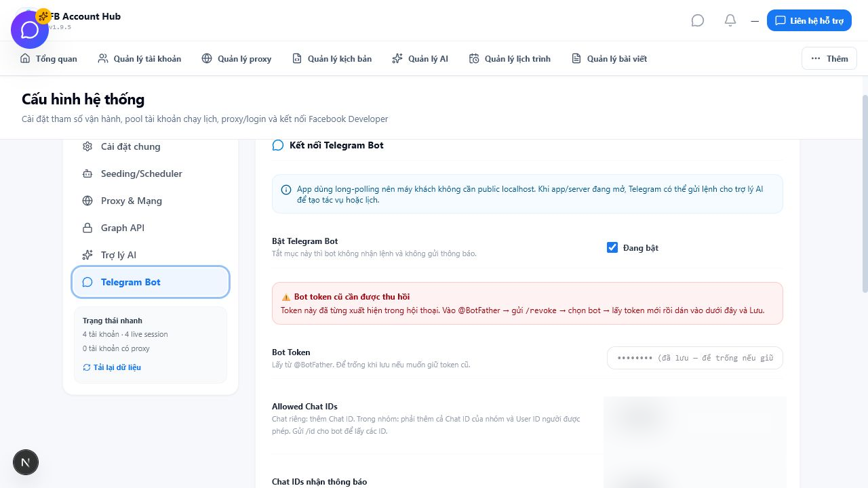Click the refresh icon beside Tải lại dữ liệu

[x=87, y=367]
